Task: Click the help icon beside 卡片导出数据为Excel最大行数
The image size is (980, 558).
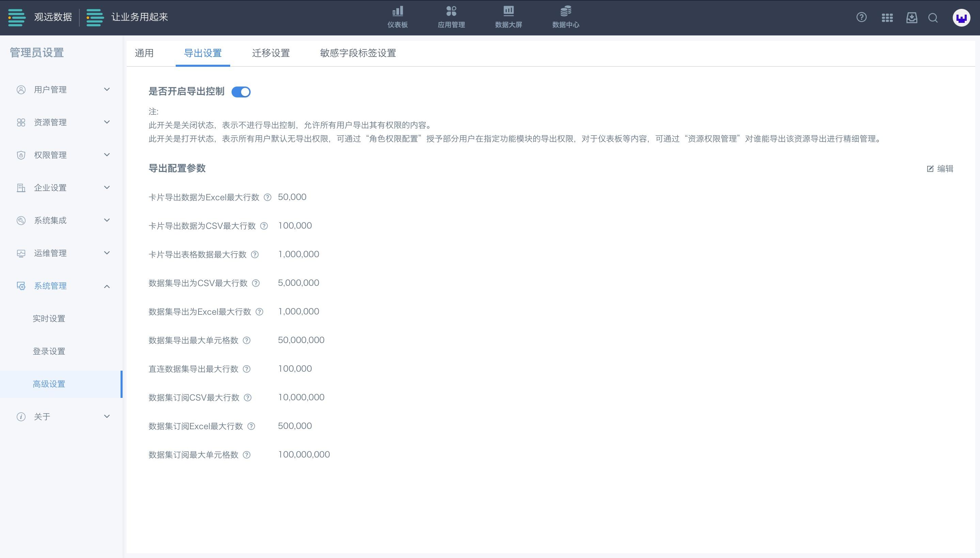Action: (x=268, y=197)
